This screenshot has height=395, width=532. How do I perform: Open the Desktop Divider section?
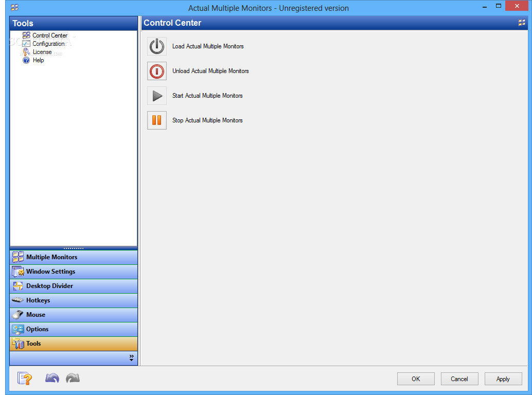(74, 286)
